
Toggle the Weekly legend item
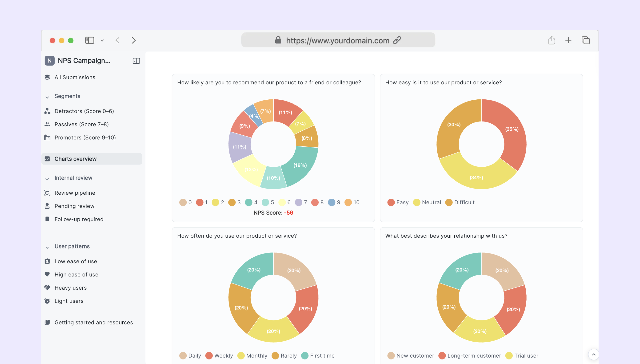click(219, 356)
